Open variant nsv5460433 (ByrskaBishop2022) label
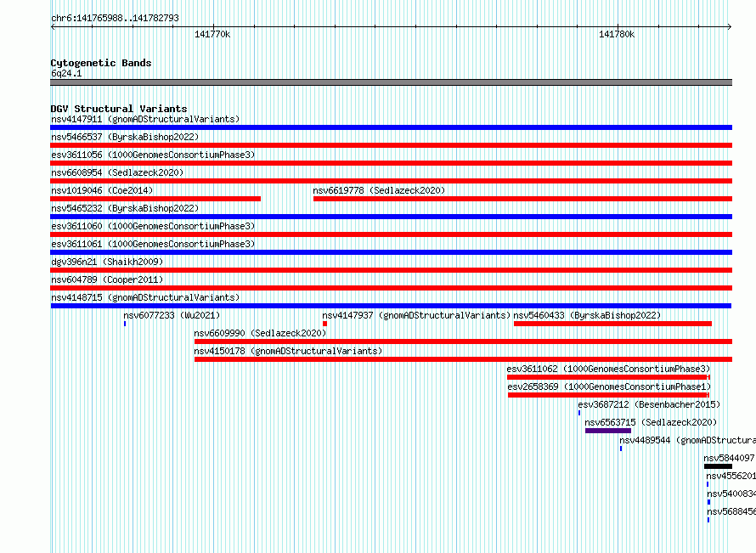Screen dimensions: 756x553 coord(587,315)
